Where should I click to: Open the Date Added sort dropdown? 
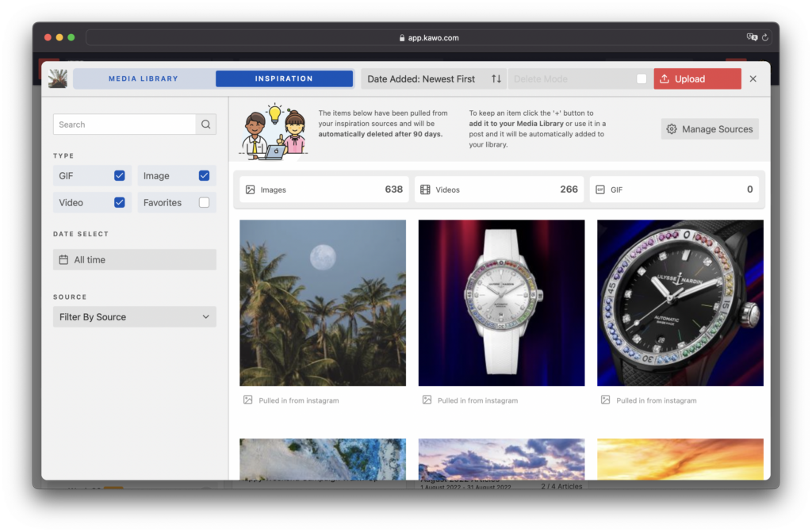click(434, 78)
